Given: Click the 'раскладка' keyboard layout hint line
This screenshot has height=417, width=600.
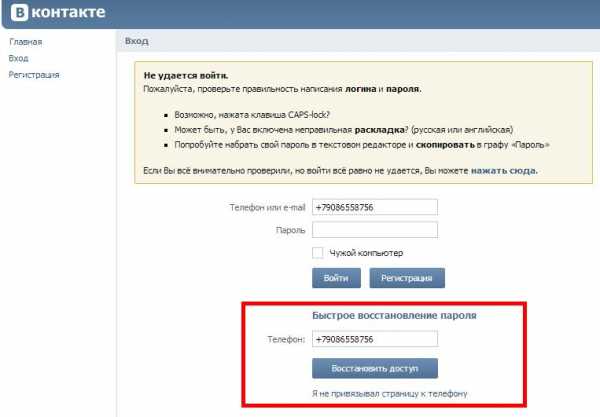Looking at the screenshot, I should [344, 130].
